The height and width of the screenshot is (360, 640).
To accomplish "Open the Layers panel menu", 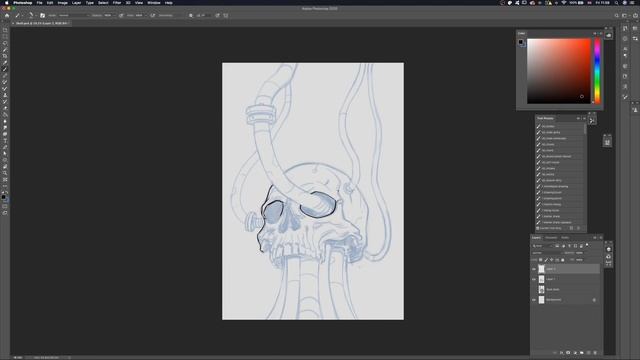I will coord(601,238).
